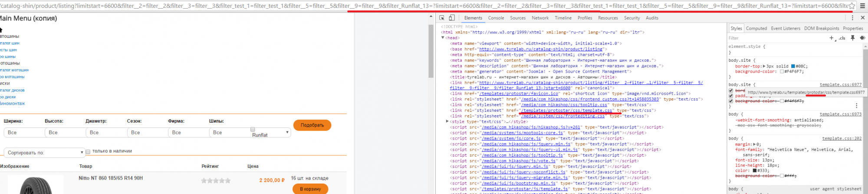The image size is (868, 194).
Task: Open the favicon.ico href link
Action: pos(520,94)
